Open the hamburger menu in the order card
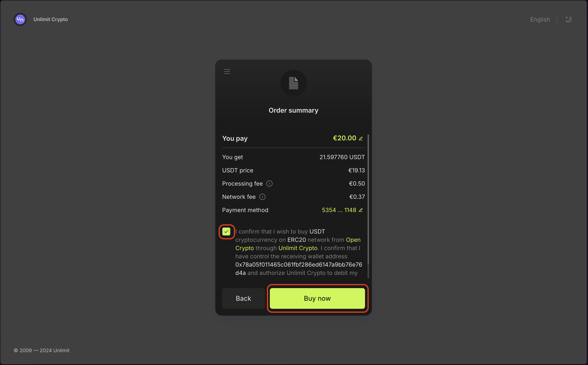Screen dimensions: 588x365 [x=227, y=72]
